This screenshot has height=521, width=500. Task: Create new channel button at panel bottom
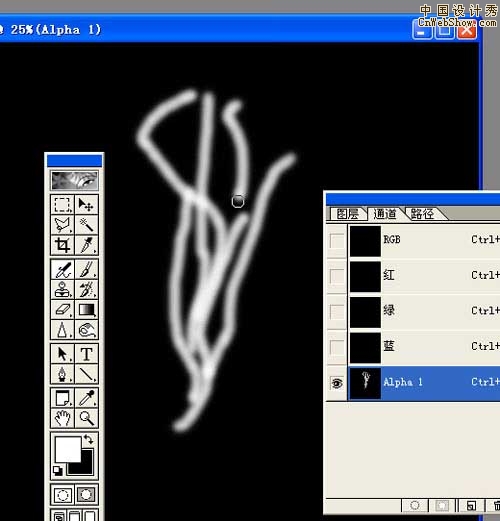pyautogui.click(x=471, y=505)
